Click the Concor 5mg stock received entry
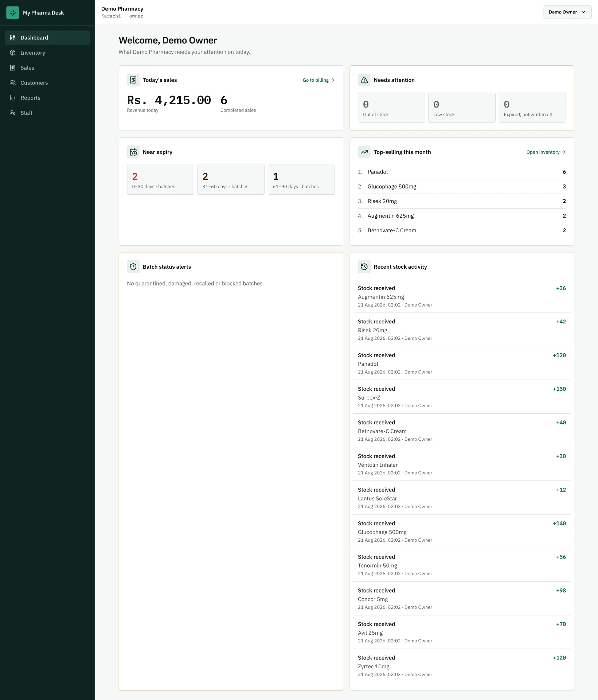This screenshot has height=700, width=598. (x=462, y=598)
